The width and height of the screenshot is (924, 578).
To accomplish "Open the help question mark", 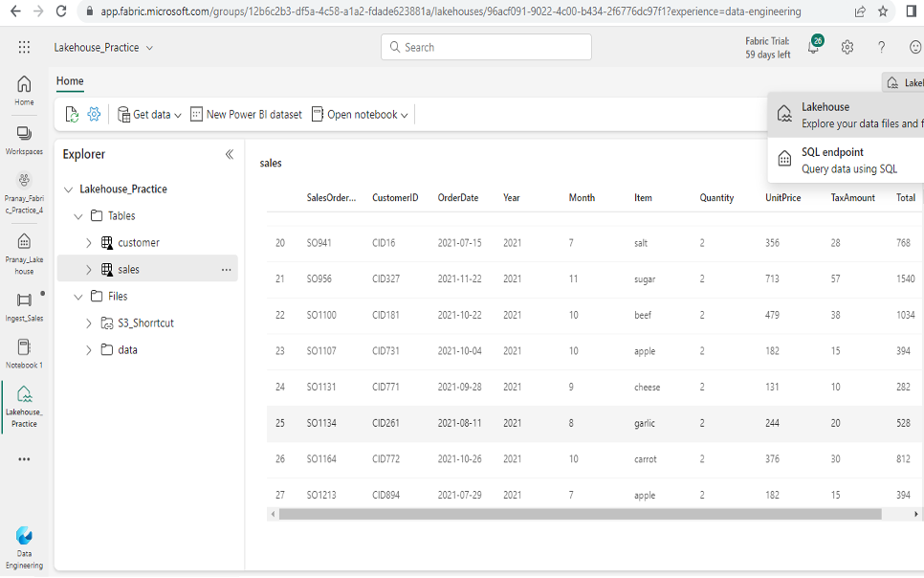I will coord(882,47).
